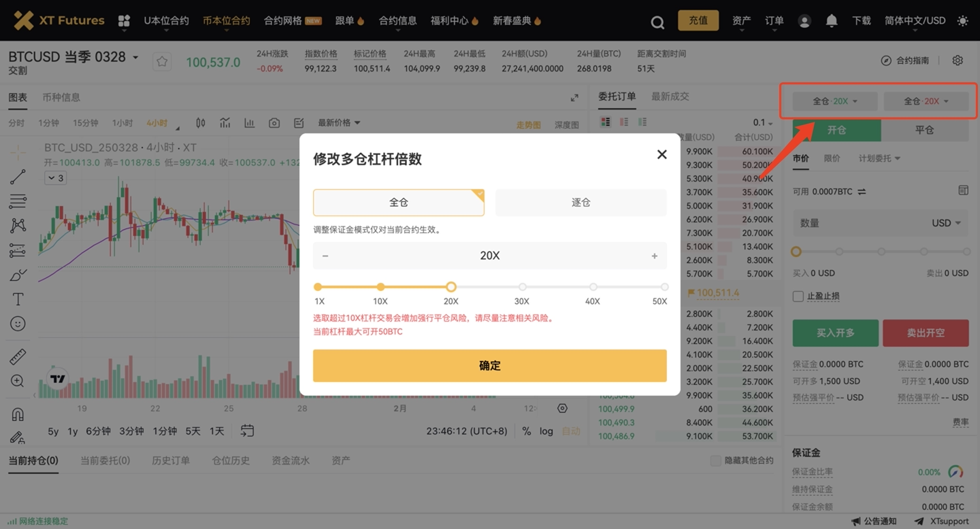Screen dimensions: 980x529
Task: Select 逐仓 margin mode option
Action: [x=581, y=203]
